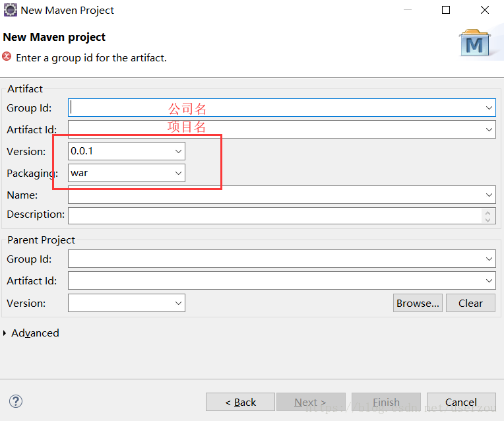Cancel the New Maven Project wizard
The image size is (504, 421).
[461, 402]
